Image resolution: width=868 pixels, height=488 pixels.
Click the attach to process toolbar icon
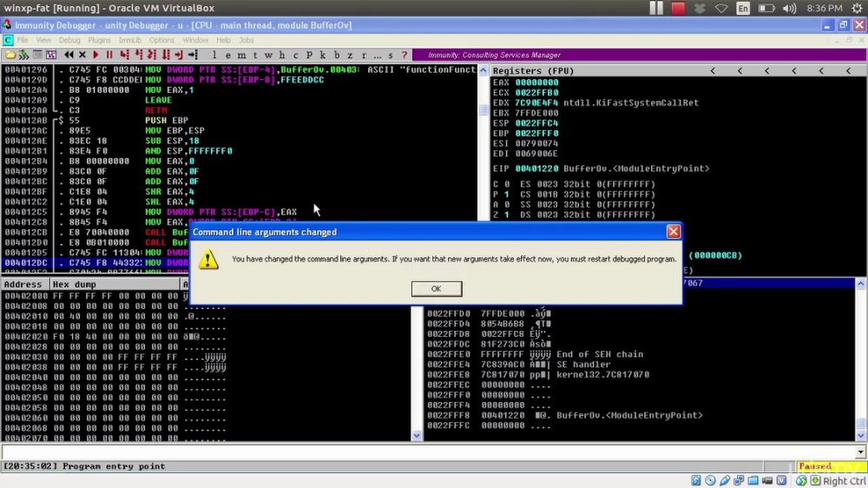tap(23, 55)
